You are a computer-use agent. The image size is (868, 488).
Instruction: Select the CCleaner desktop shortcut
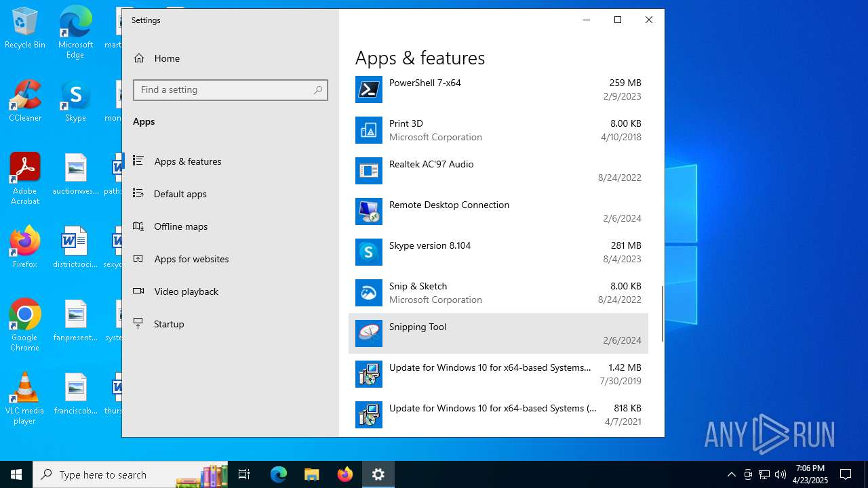pyautogui.click(x=25, y=102)
